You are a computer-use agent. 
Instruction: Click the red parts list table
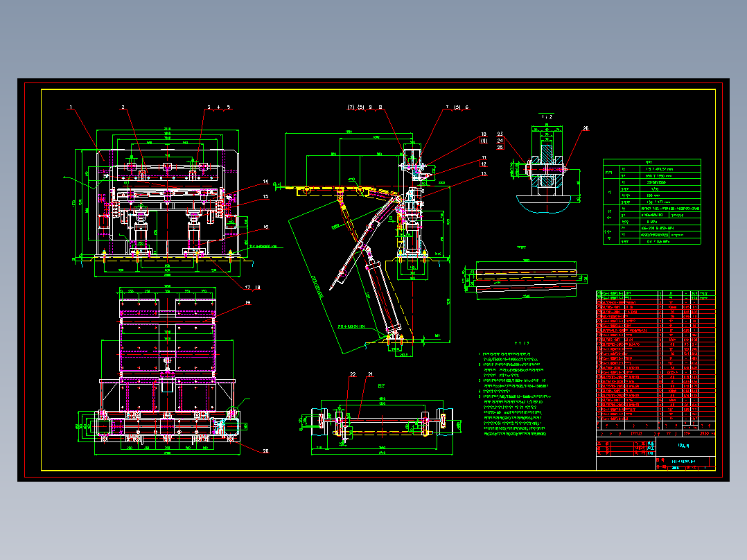point(656,360)
